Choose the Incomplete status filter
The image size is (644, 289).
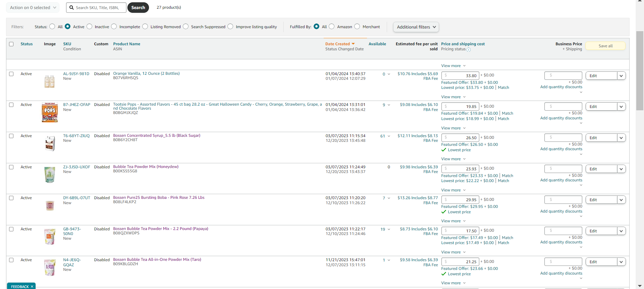point(114,26)
